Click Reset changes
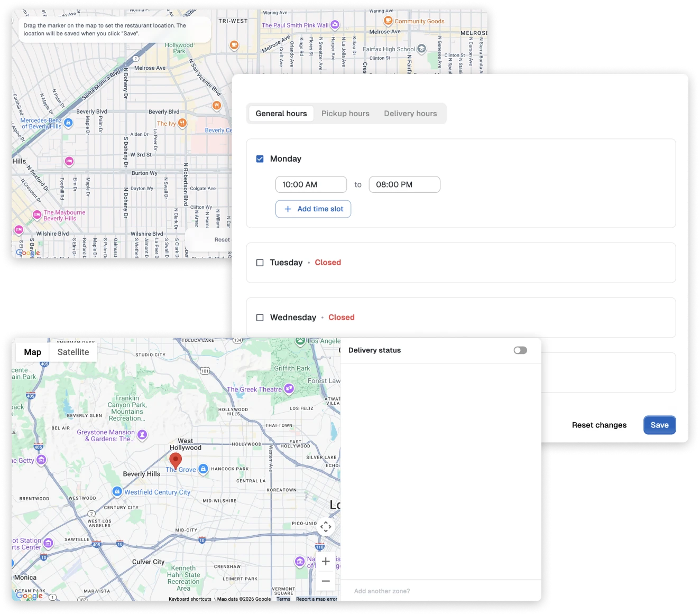The image size is (700, 615). pyautogui.click(x=599, y=425)
